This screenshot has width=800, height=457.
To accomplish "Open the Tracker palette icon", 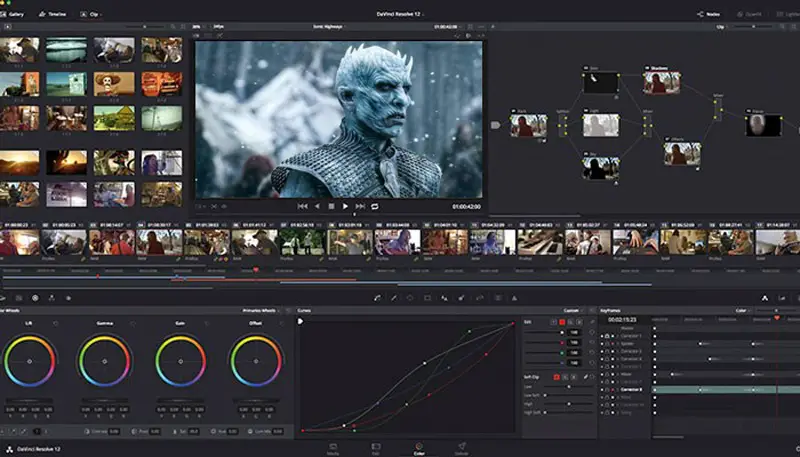I will tap(428, 298).
